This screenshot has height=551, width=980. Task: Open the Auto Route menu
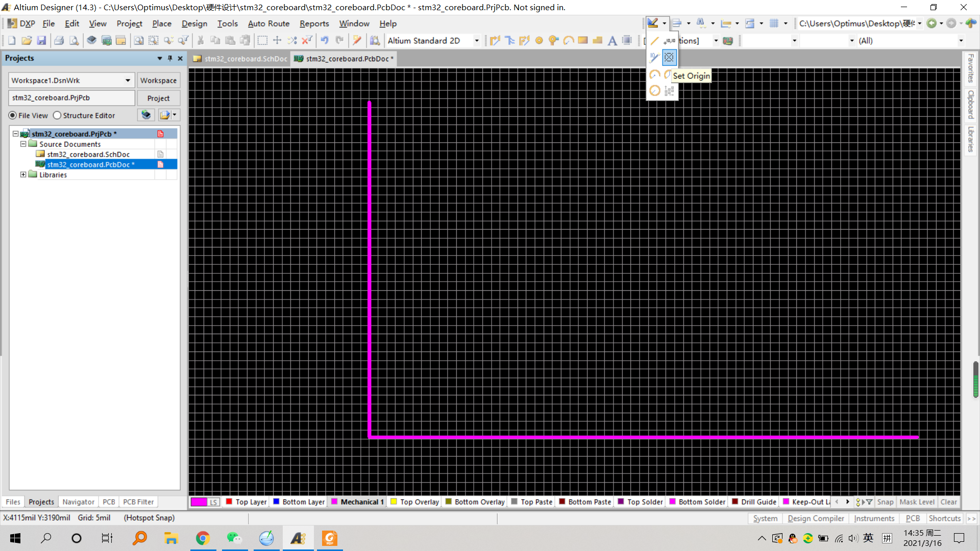point(268,23)
